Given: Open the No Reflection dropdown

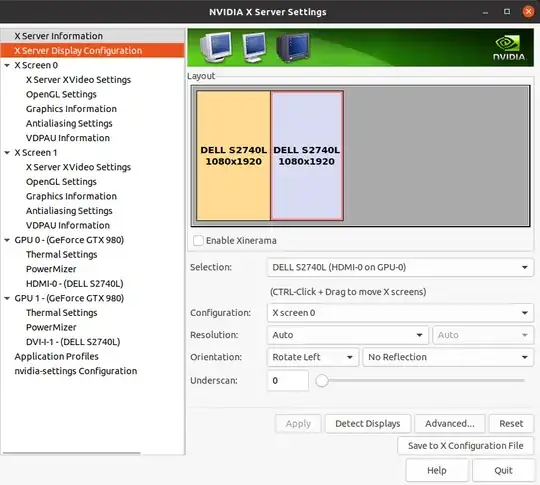Looking at the screenshot, I should click(x=448, y=357).
